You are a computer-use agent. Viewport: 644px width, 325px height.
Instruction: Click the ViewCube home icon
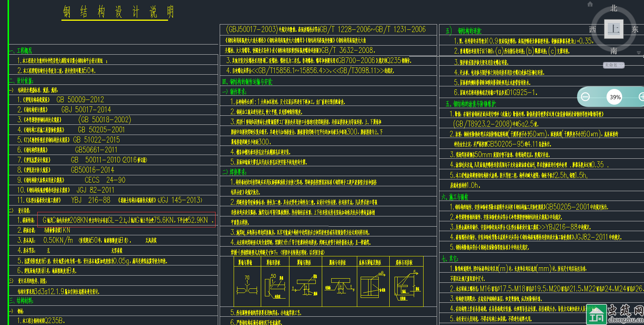[590, 4]
